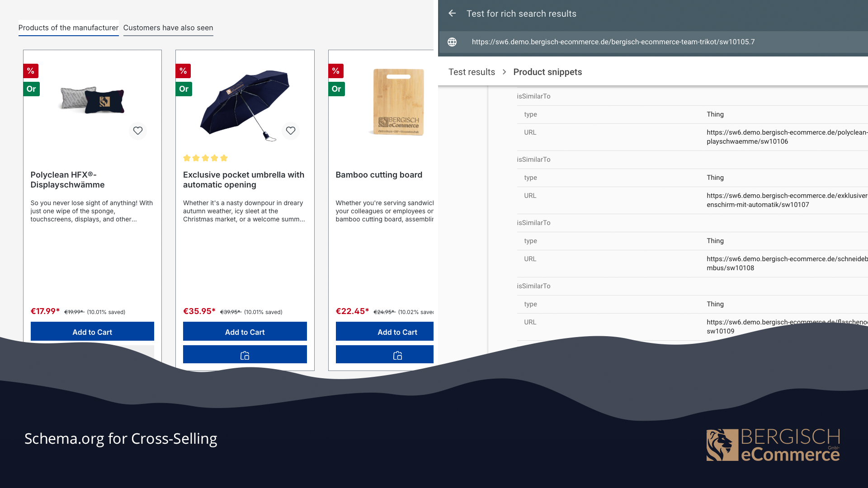Screen dimensions: 868x488
Task: Add Polyclean sponge to wishlist via heart icon
Action: pos(138,131)
